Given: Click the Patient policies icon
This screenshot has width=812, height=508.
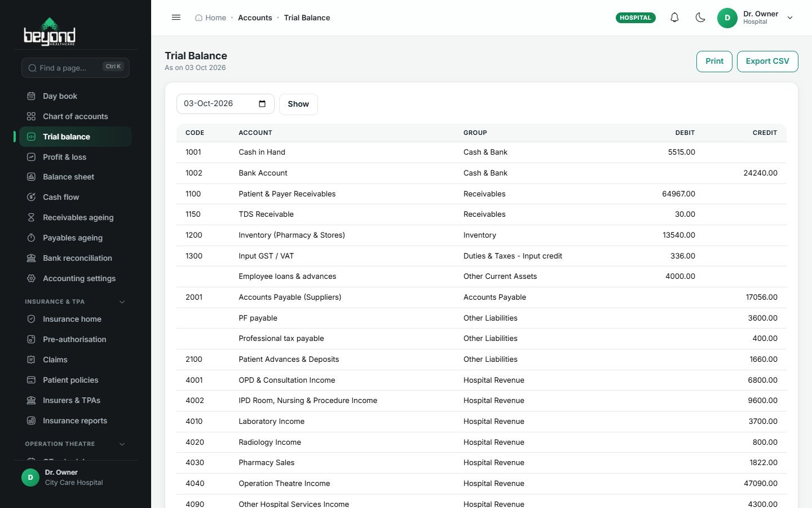Looking at the screenshot, I should tap(31, 380).
